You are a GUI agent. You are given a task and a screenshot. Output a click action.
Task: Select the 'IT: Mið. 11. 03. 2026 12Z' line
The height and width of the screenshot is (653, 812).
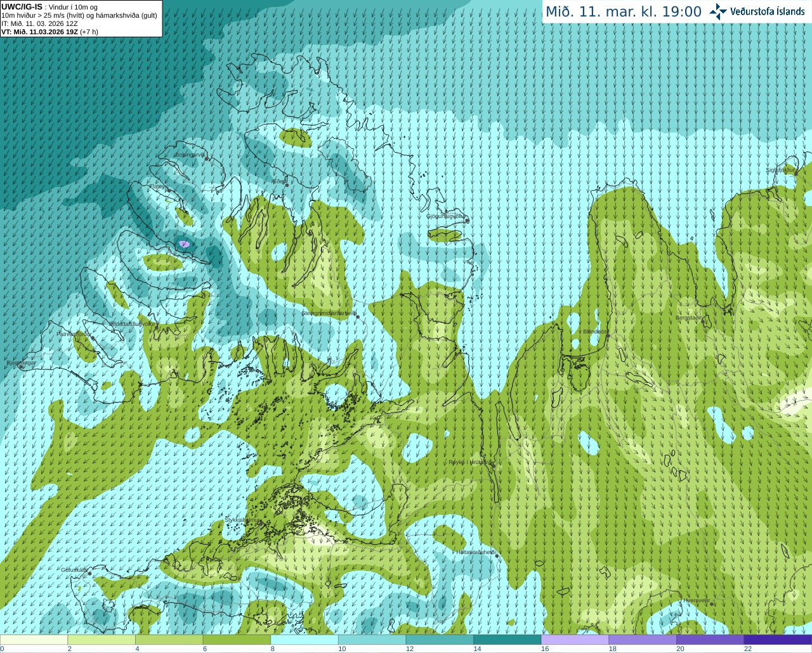(39, 23)
